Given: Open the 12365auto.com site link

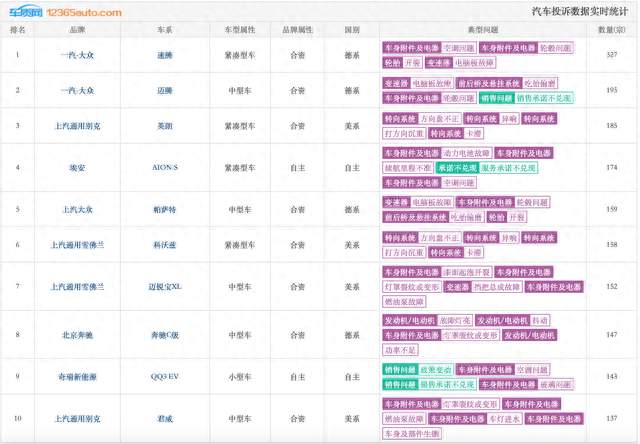Looking at the screenshot, I should point(84,13).
